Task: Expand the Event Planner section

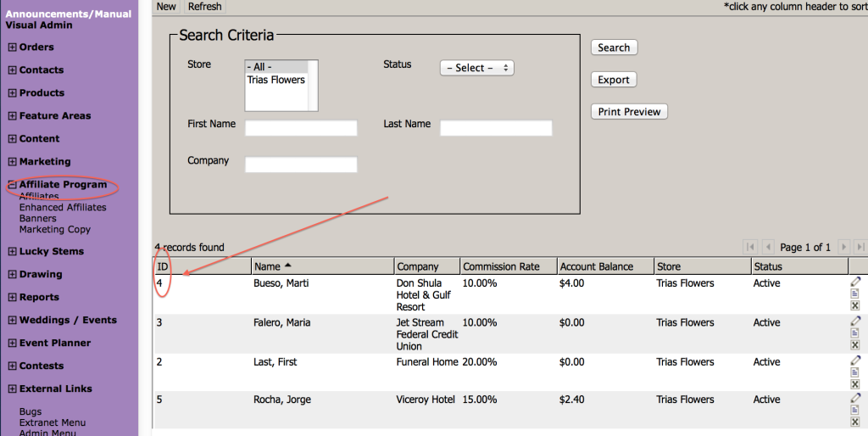Action: [x=12, y=343]
